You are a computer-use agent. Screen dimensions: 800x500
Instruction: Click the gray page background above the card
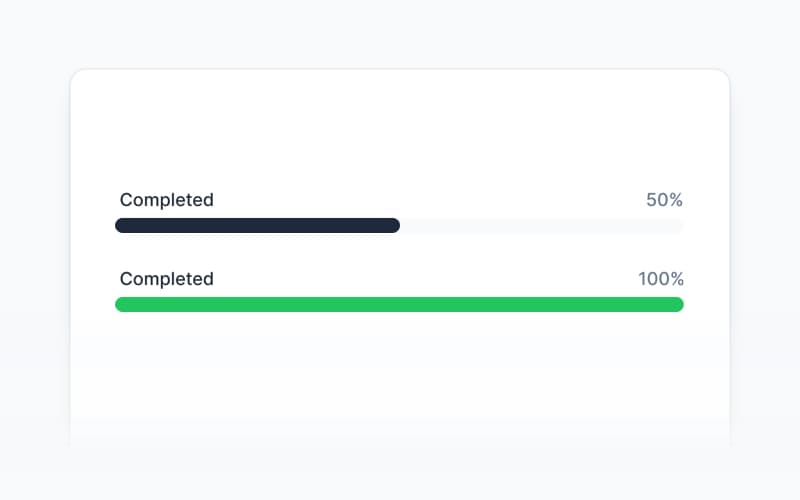[x=400, y=35]
